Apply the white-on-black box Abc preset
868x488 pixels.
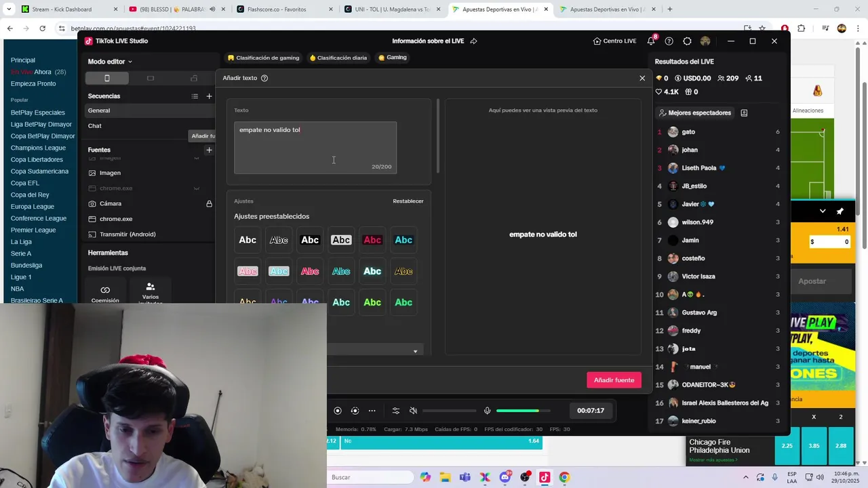(x=310, y=240)
